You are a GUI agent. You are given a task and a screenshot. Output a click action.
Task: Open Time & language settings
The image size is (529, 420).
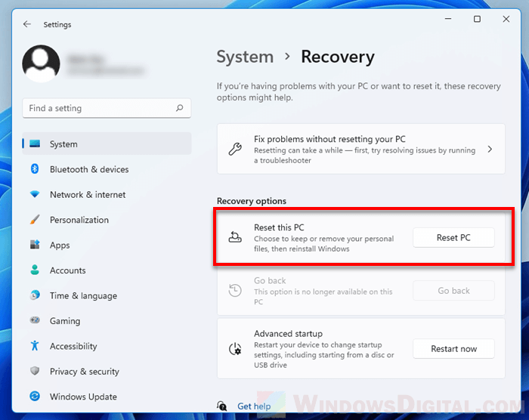[83, 296]
